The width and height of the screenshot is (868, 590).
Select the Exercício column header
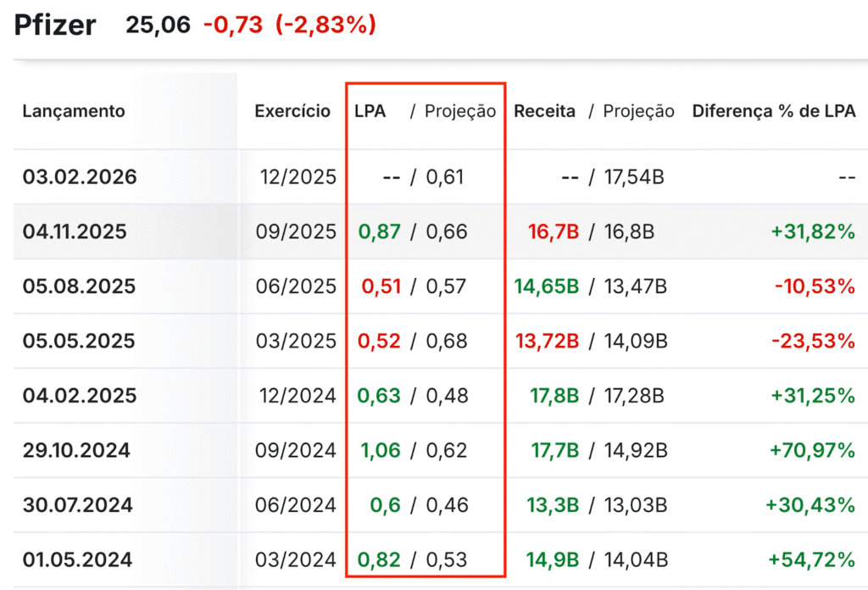coord(292,111)
